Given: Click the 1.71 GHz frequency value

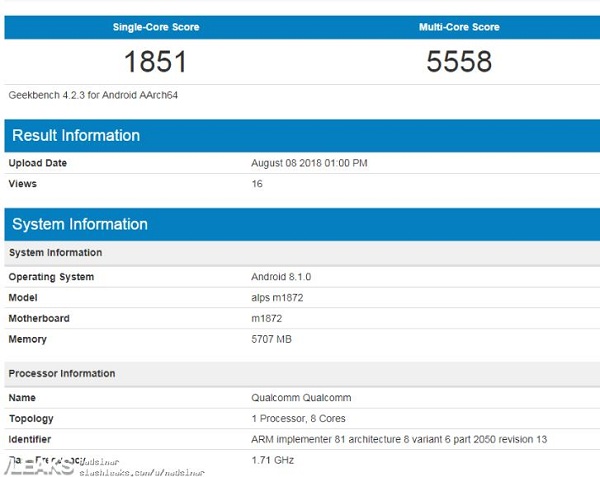Looking at the screenshot, I should pyautogui.click(x=271, y=461).
